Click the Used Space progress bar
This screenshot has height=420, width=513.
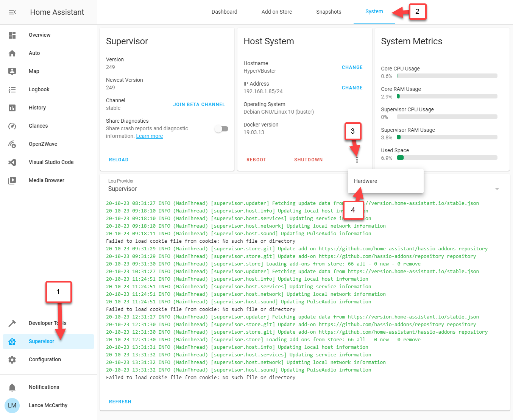(x=447, y=158)
